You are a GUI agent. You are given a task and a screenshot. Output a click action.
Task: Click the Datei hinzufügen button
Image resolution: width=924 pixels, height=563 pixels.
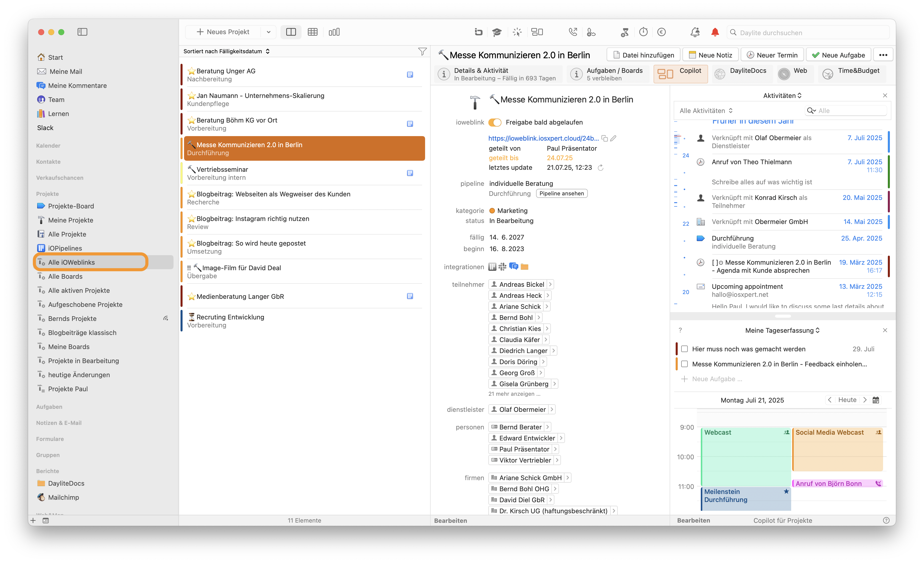pos(643,55)
